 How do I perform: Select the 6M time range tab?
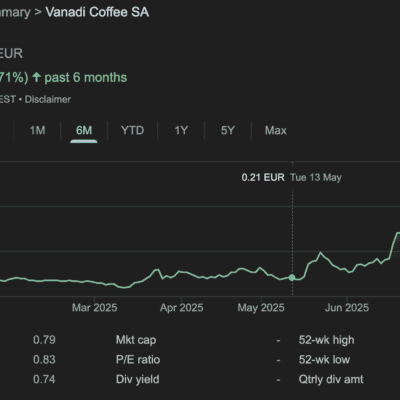point(84,130)
